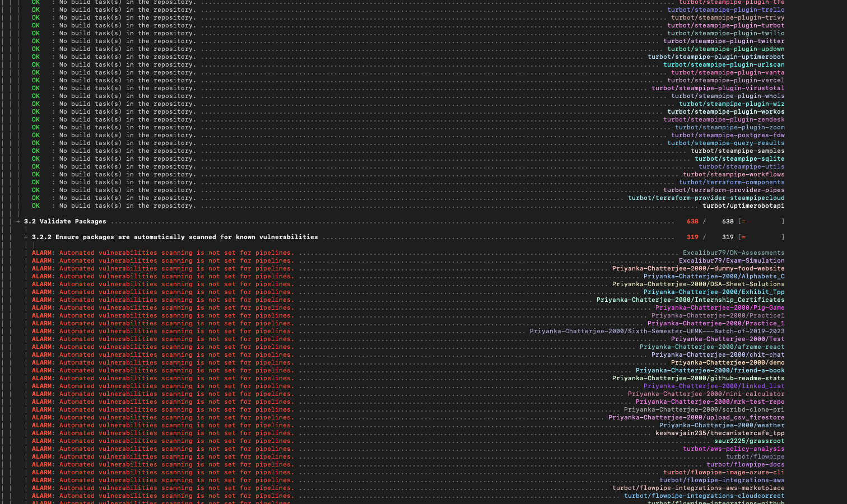Click the progress bar in the Validate Packages row

coord(761,222)
